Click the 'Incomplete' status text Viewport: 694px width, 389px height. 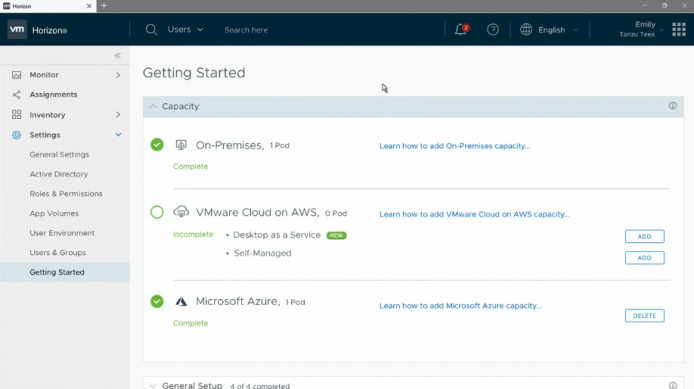193,234
